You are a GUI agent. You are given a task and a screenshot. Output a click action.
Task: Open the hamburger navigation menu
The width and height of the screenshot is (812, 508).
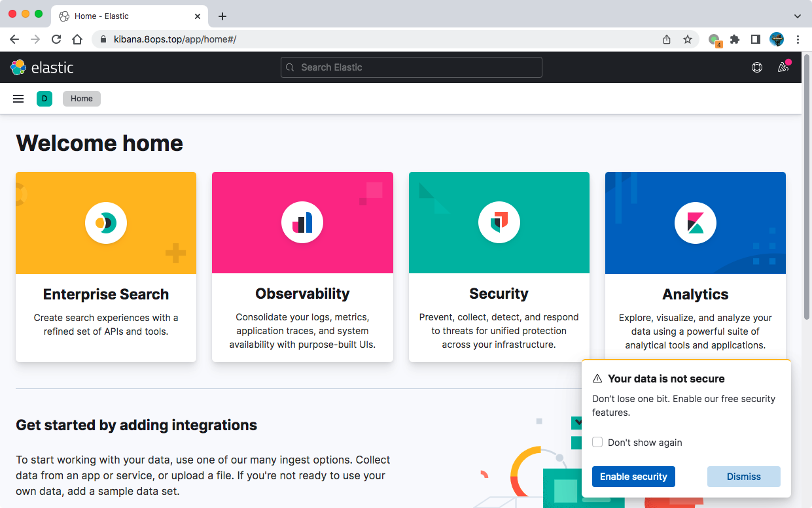click(x=18, y=99)
